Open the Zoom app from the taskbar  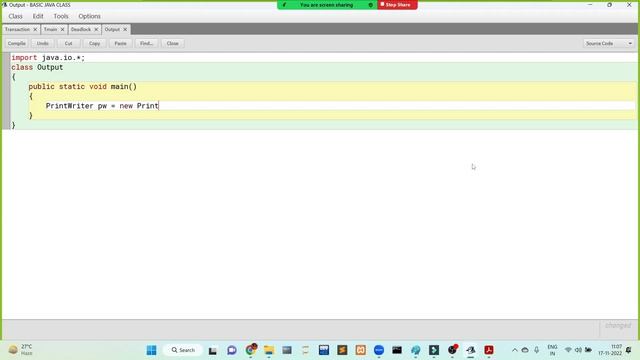[379, 350]
